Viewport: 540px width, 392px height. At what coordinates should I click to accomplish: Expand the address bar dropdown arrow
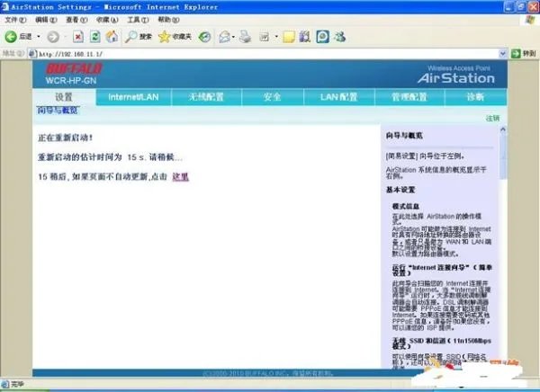pos(502,54)
